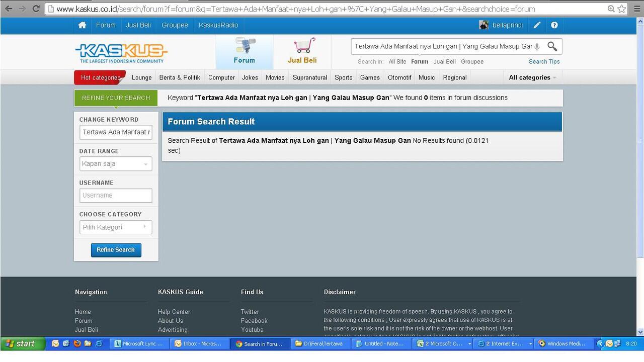Screen dimensions: 644x362
Task: Click the Movies category
Action: click(x=275, y=77)
